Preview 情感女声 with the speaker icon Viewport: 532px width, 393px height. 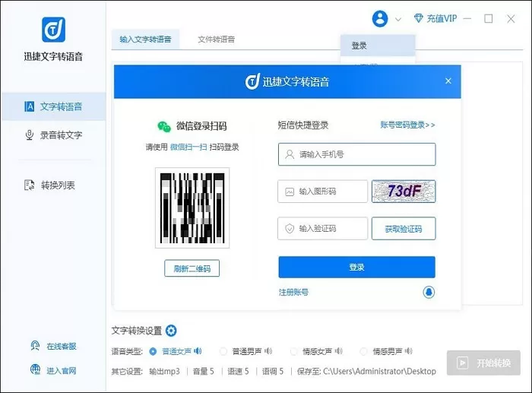[339, 351]
